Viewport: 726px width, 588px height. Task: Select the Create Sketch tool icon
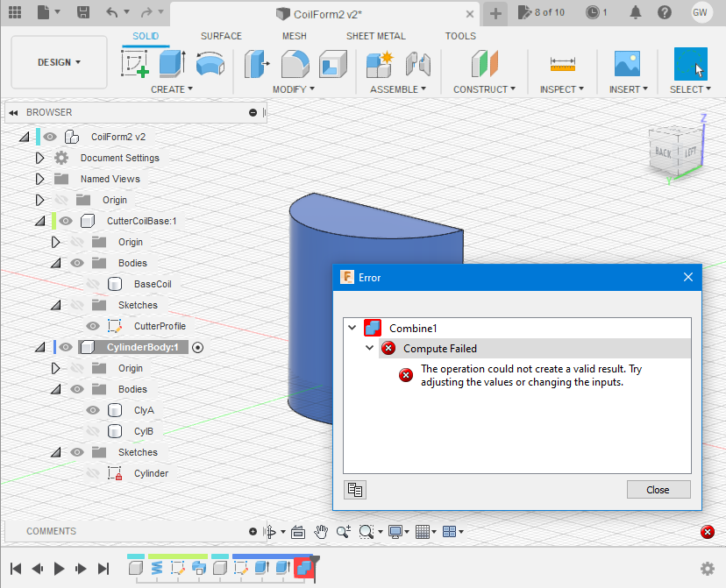tap(135, 64)
